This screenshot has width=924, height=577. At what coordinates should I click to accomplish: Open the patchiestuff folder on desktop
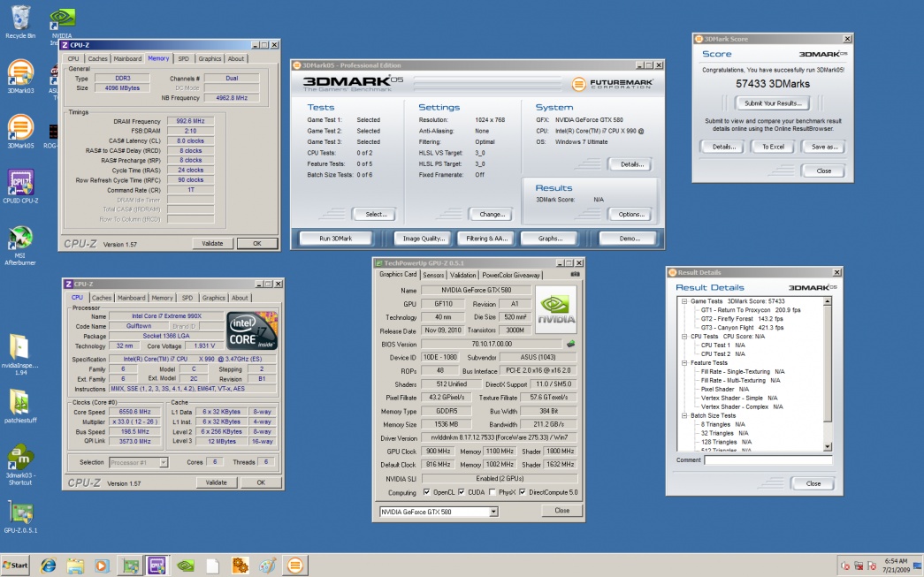tap(19, 402)
